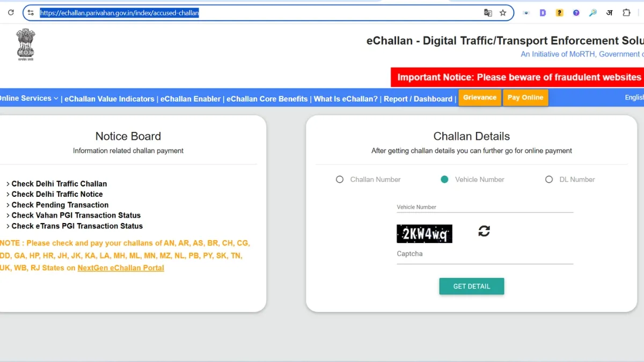Click the Pay Online button
Screen dimensions: 644x362
(x=525, y=98)
